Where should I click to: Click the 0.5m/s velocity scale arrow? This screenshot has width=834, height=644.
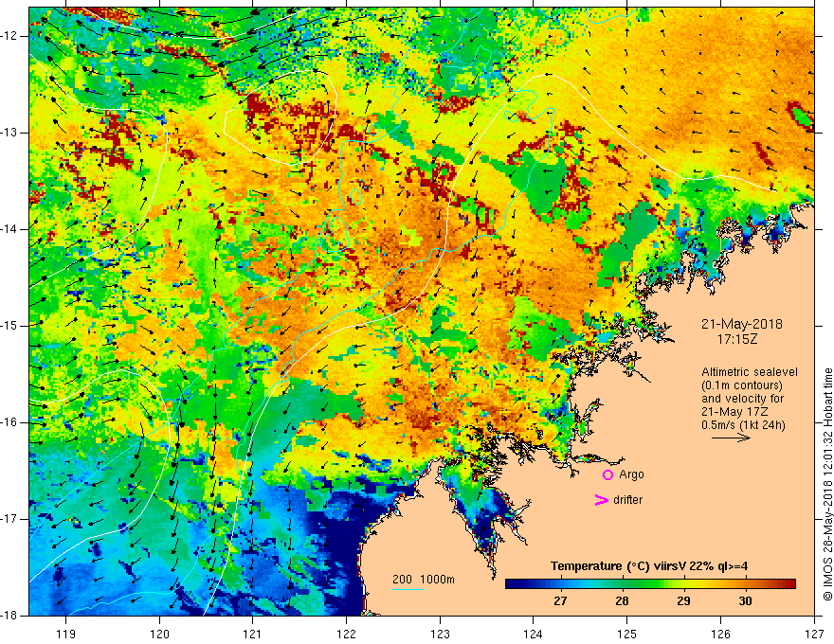click(x=731, y=438)
